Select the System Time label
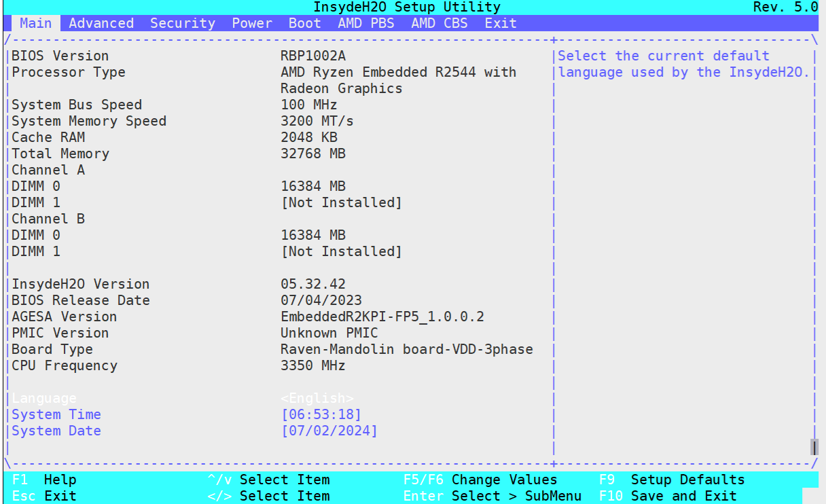826x504 pixels. 56,414
